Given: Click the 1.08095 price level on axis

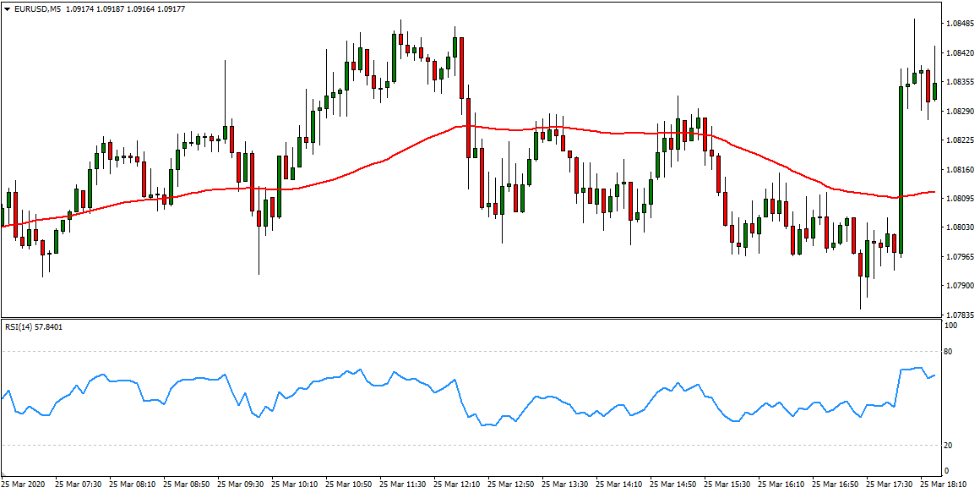Looking at the screenshot, I should [960, 199].
